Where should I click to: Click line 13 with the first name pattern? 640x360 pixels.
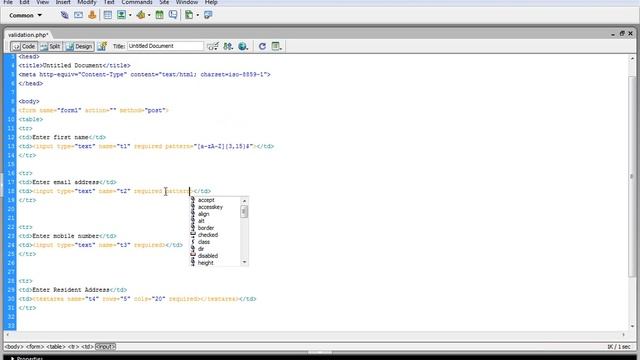[x=146, y=146]
